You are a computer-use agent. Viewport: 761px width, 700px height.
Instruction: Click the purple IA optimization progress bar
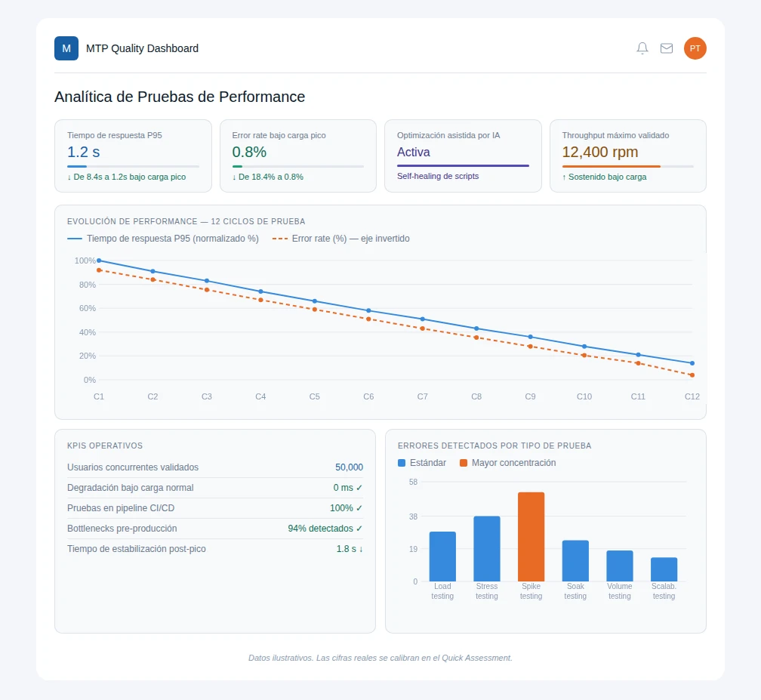[463, 165]
